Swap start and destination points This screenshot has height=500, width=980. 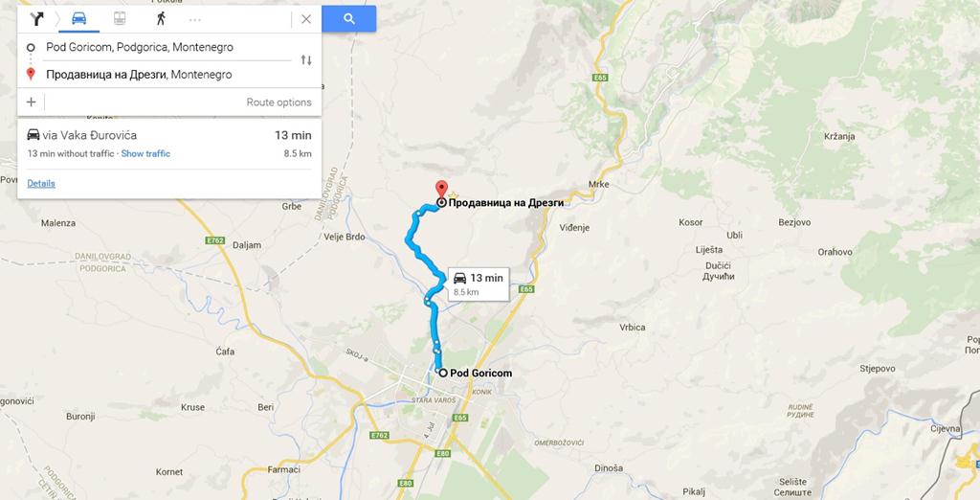coord(306,60)
